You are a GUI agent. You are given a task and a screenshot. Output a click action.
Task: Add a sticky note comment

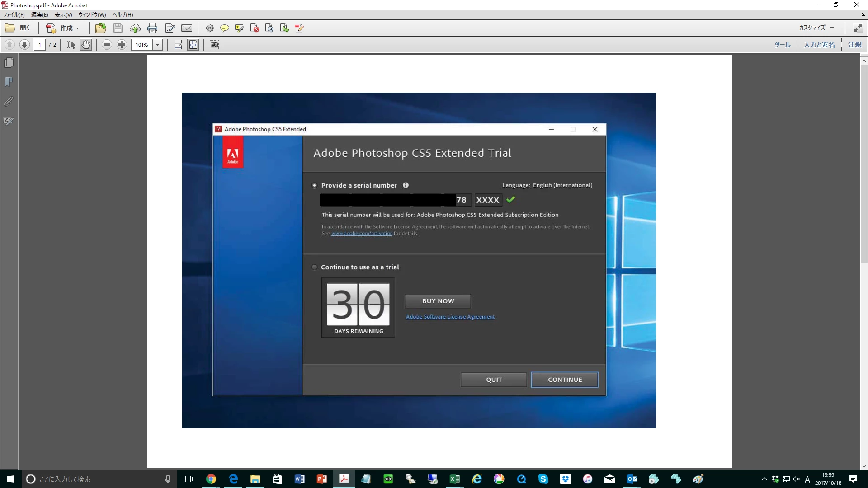pyautogui.click(x=224, y=28)
